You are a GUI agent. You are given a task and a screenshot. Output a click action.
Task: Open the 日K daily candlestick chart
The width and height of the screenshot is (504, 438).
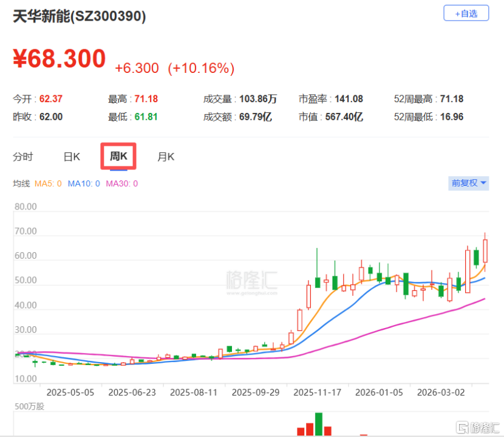click(x=71, y=156)
